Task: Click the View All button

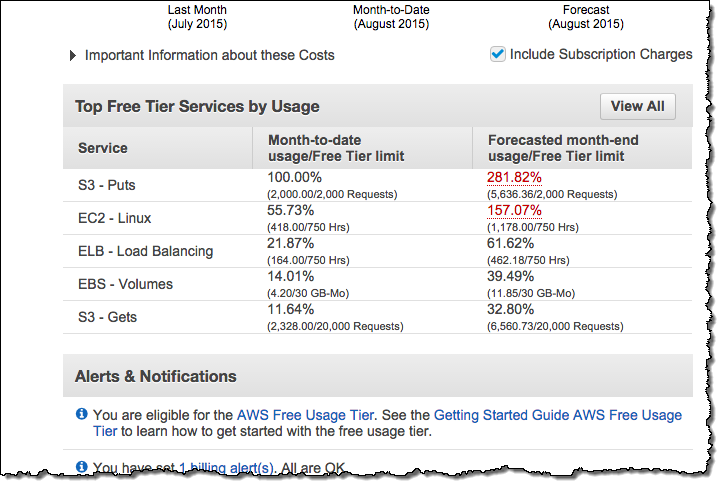Action: pyautogui.click(x=637, y=106)
